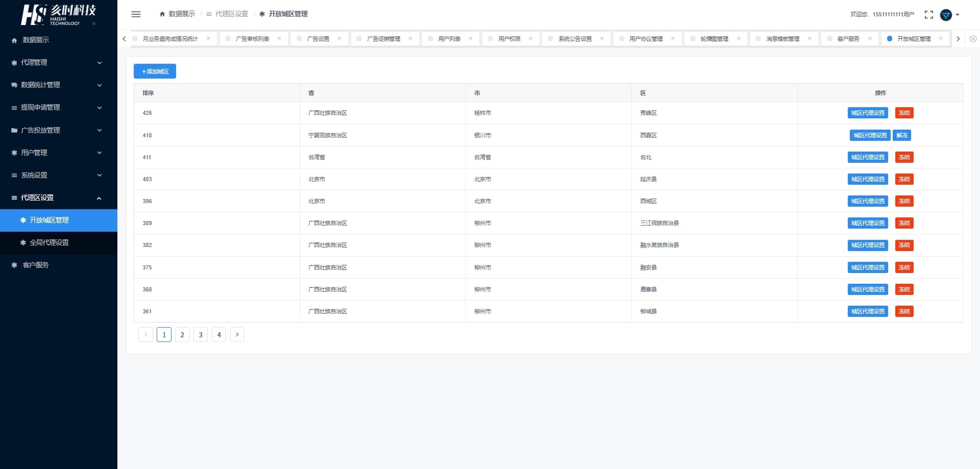The image size is (980, 469).
Task: Close the 用户列表 tab
Action: [471, 38]
